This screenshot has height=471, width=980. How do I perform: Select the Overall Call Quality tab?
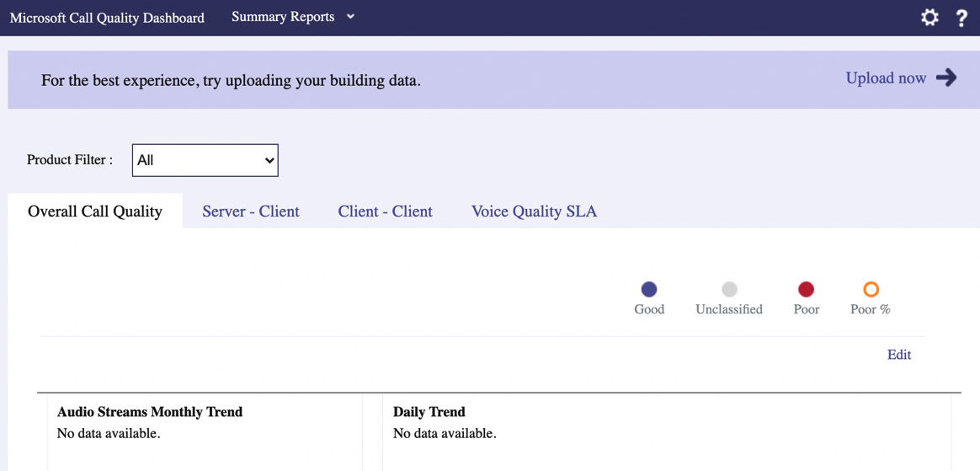(x=95, y=211)
